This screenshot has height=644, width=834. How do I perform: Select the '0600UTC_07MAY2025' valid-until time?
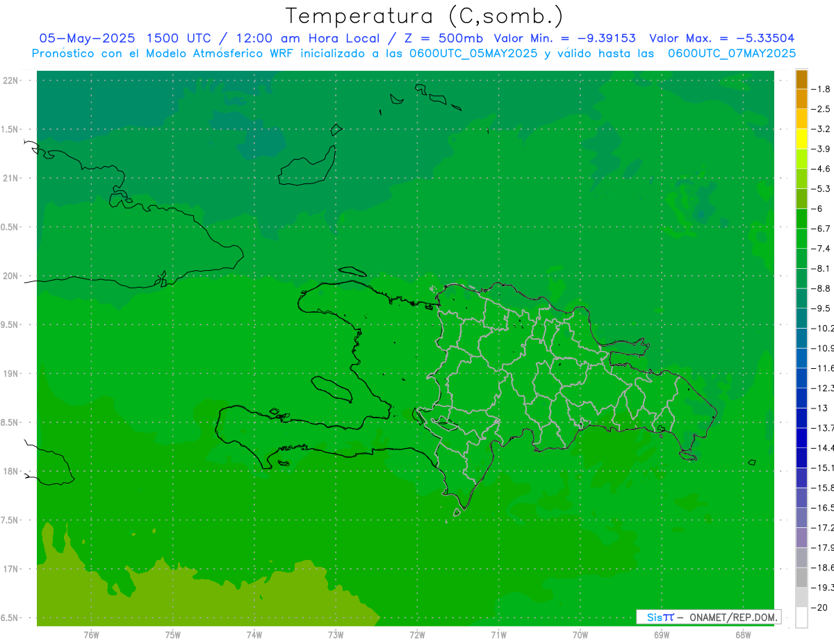[732, 53]
